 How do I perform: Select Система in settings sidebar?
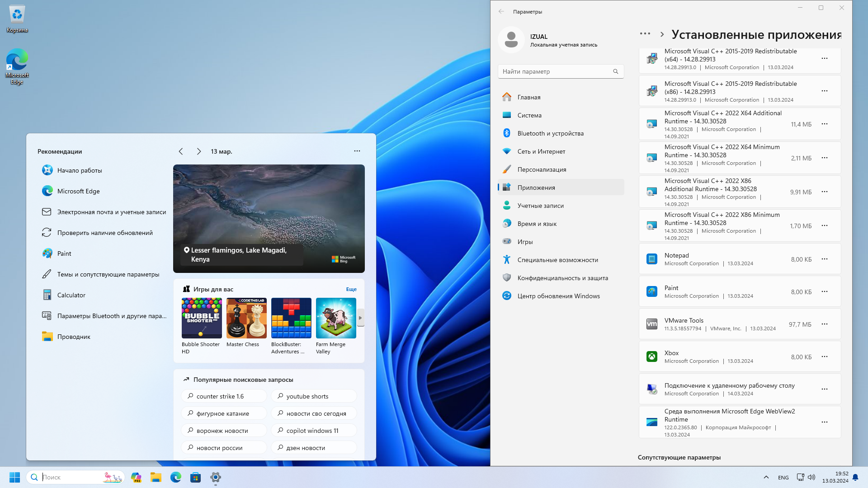[x=561, y=115]
